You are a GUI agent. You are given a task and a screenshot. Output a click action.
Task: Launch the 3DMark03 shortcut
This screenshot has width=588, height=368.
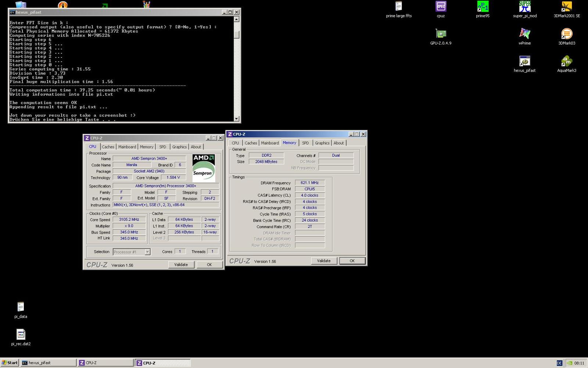[x=567, y=37]
